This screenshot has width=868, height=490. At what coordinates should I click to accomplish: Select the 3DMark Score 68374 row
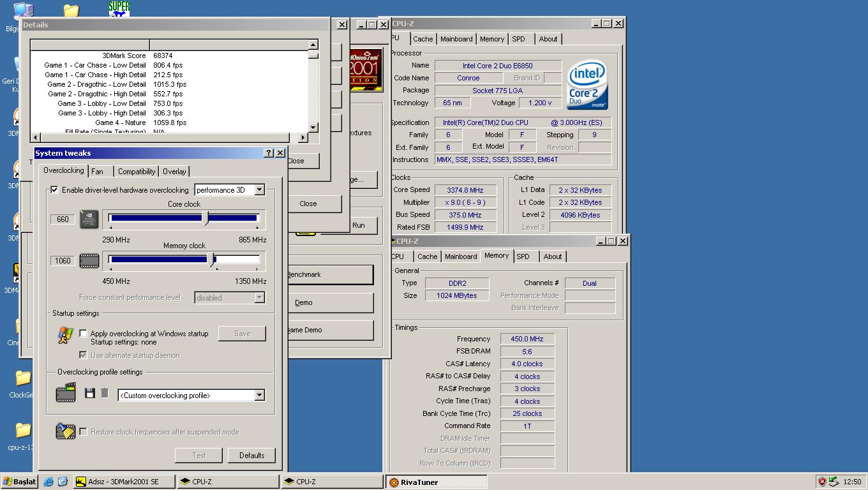click(169, 56)
